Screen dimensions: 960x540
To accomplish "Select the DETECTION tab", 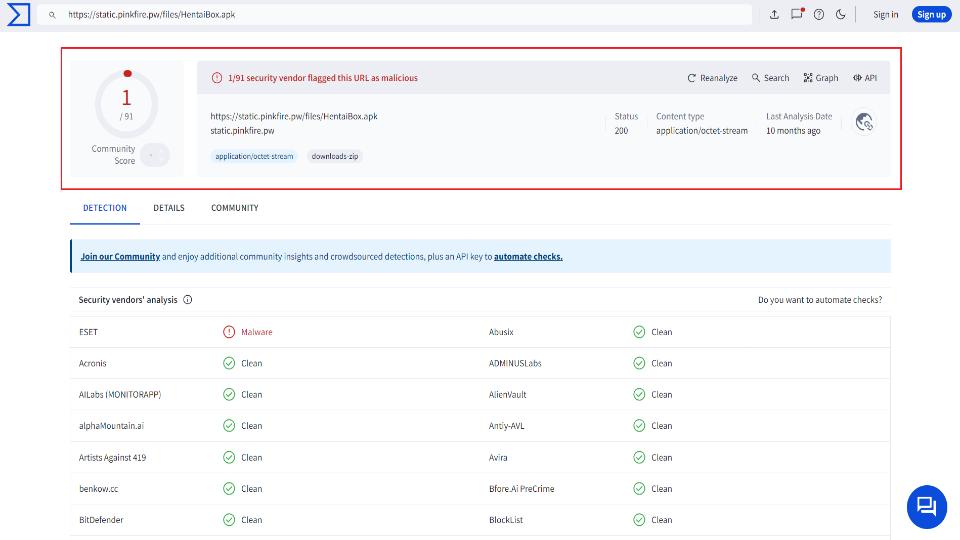I will tap(105, 208).
